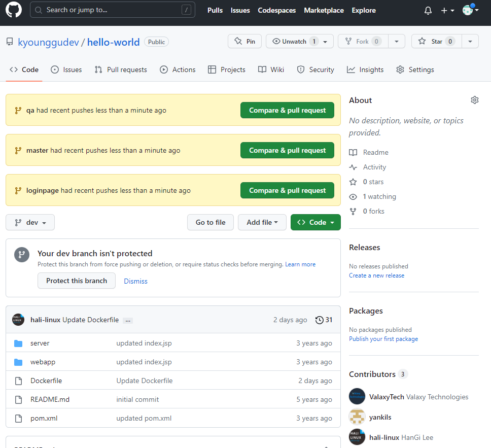This screenshot has height=448, width=491.
Task: Open the notifications bell
Action: [x=428, y=10]
